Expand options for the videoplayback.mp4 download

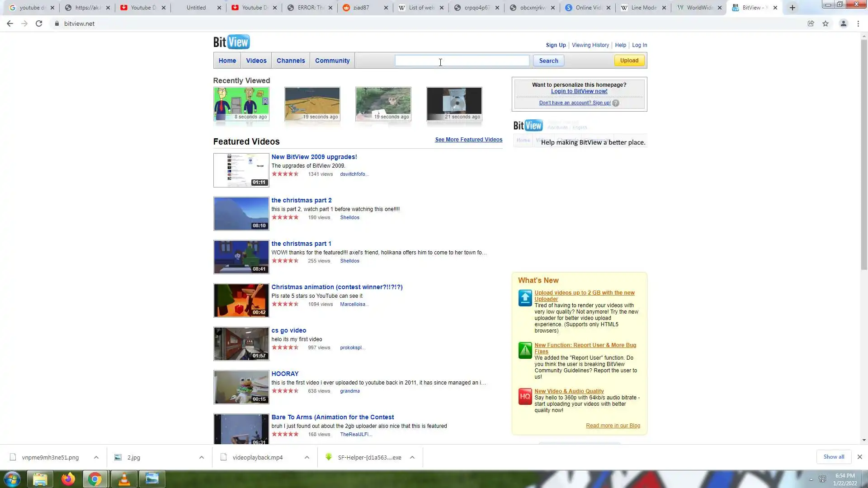[x=307, y=457]
